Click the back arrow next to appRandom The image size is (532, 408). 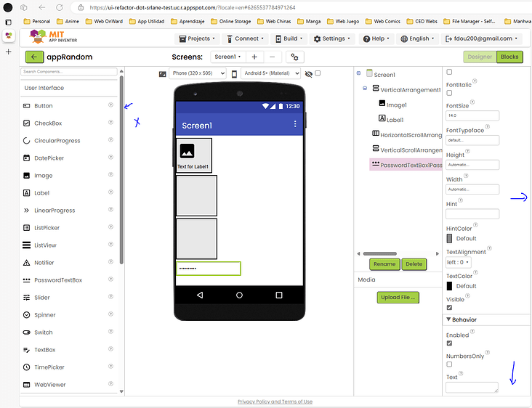coord(34,57)
